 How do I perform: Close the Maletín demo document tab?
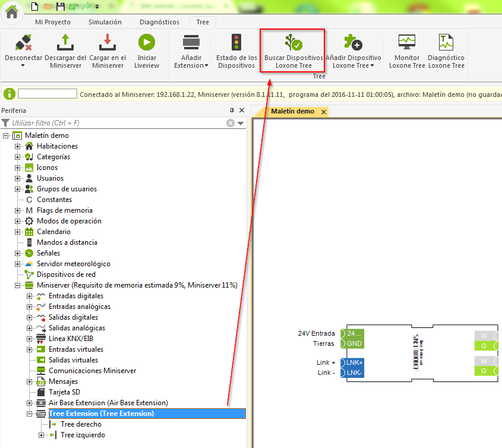pos(323,112)
